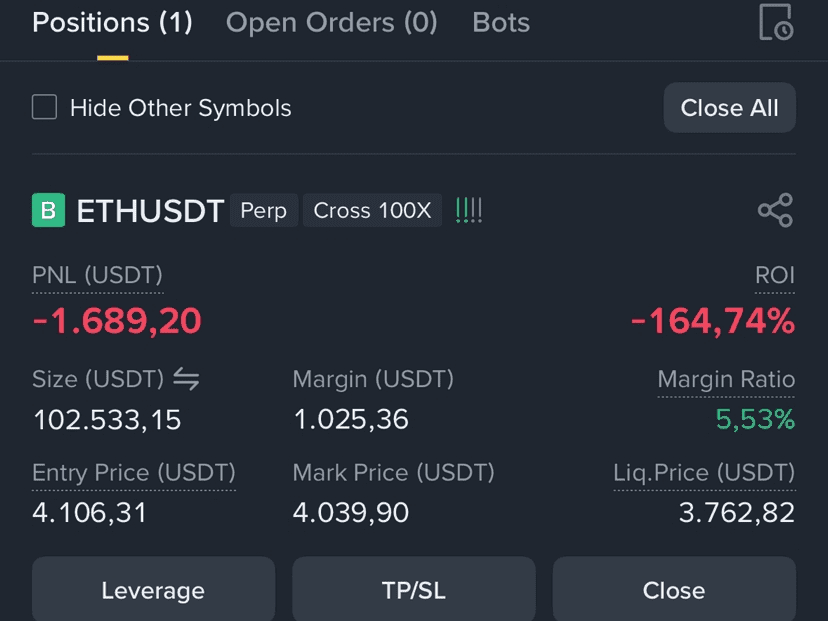Close the ETHUSDT position with the Close button
828x621 pixels.
click(x=674, y=590)
